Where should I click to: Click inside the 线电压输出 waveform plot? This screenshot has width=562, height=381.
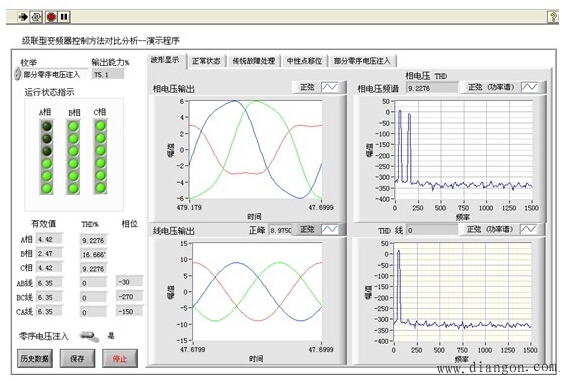point(257,292)
